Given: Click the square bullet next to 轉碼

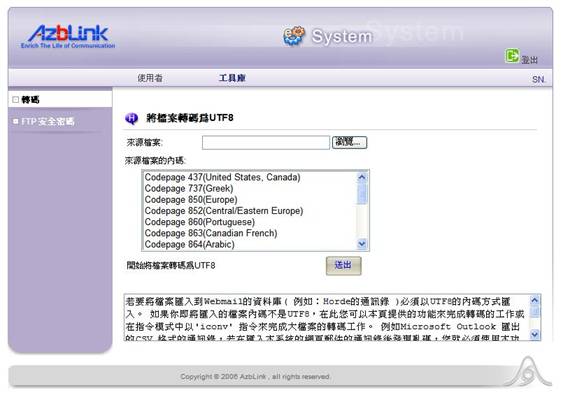Looking at the screenshot, I should [15, 99].
